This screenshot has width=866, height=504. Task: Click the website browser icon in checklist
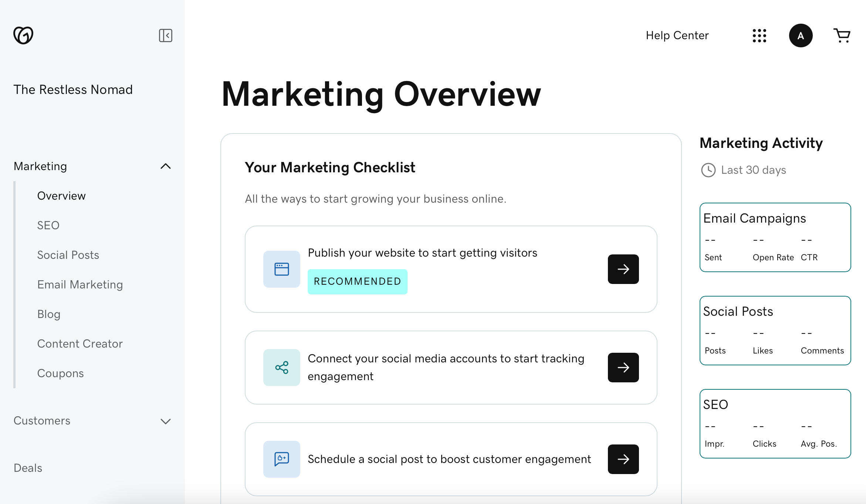coord(282,269)
